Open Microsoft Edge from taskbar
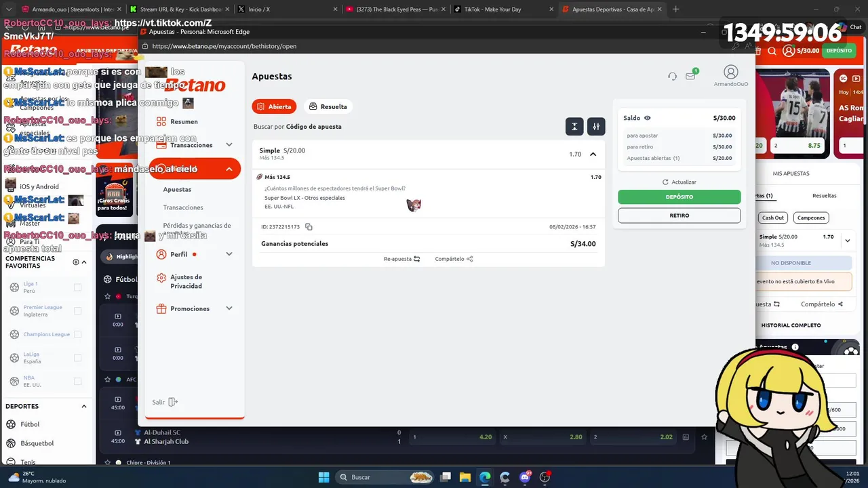 (485, 477)
